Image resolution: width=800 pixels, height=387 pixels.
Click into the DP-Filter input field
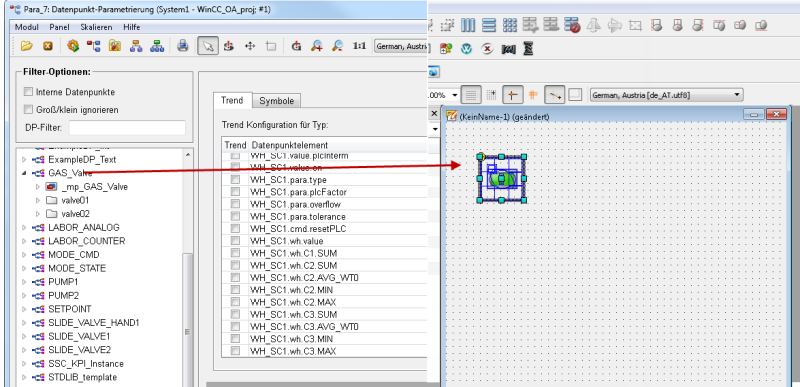point(127,128)
